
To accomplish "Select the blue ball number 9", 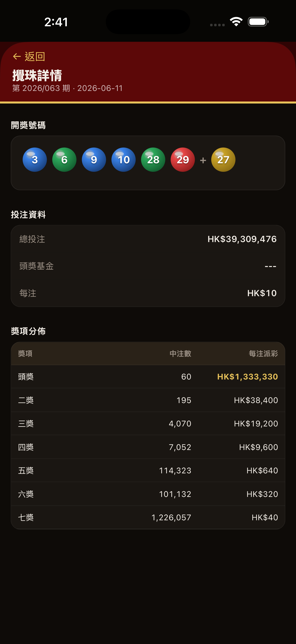I will click(94, 159).
